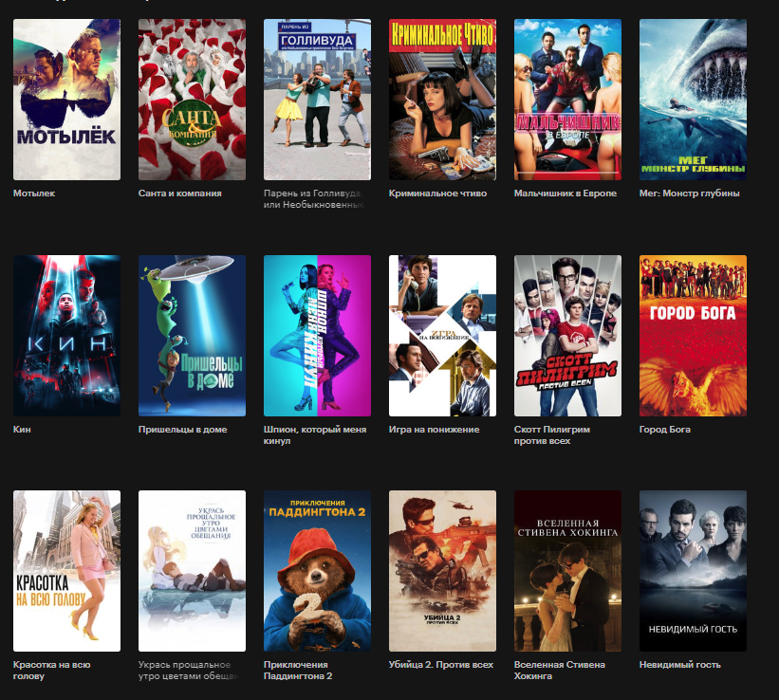Screen dimensions: 779x700
Task: Open Красотка на всю голову poster
Action: (x=66, y=571)
